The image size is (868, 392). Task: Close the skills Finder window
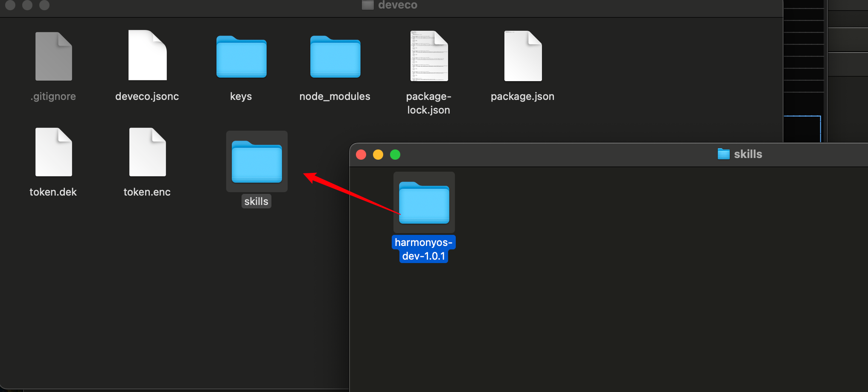361,155
